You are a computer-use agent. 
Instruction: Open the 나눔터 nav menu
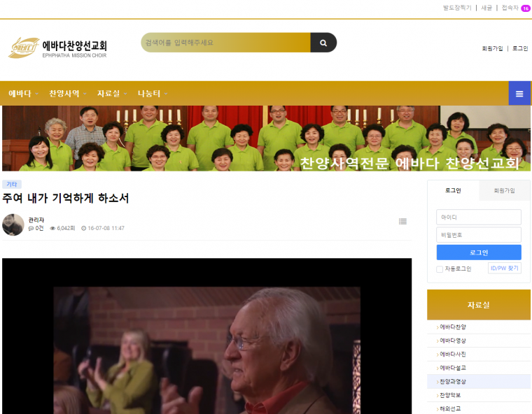click(x=153, y=94)
